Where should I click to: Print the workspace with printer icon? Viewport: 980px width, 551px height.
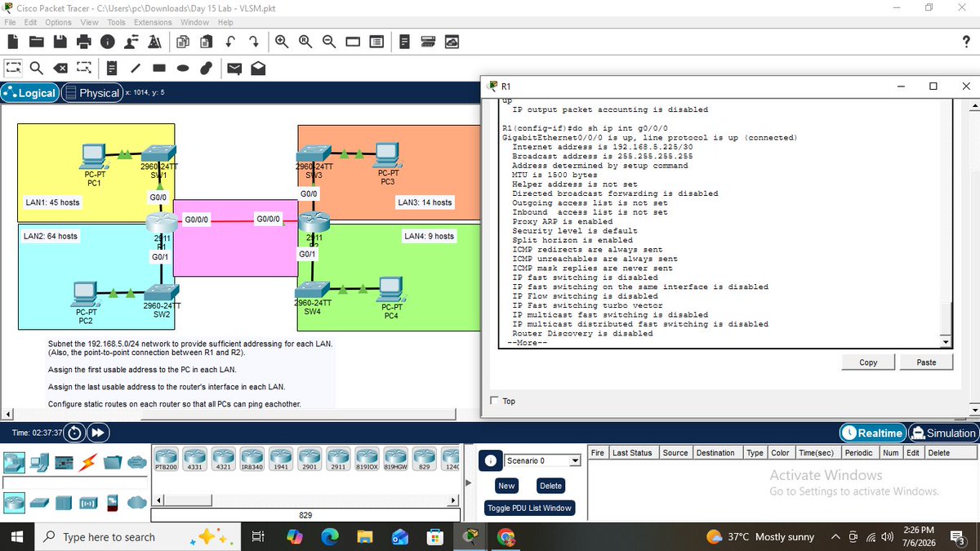(x=83, y=41)
